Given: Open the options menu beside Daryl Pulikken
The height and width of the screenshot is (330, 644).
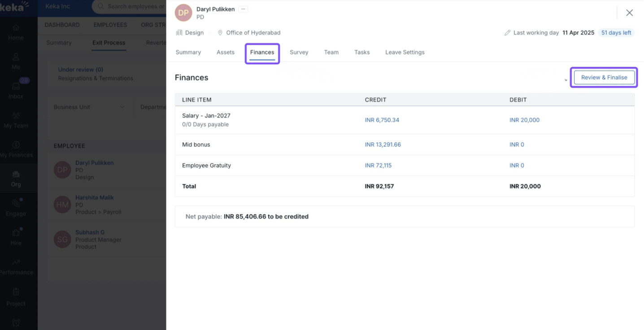Looking at the screenshot, I should coord(243,9).
